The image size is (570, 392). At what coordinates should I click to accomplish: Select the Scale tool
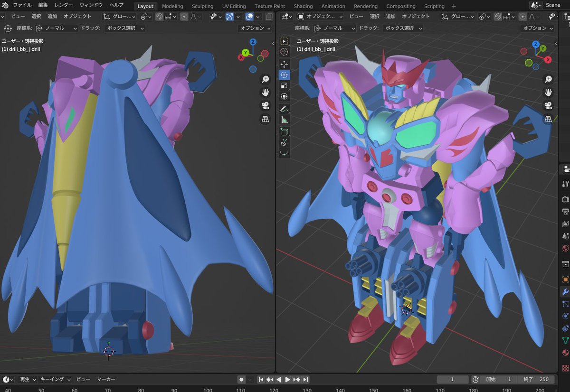284,85
